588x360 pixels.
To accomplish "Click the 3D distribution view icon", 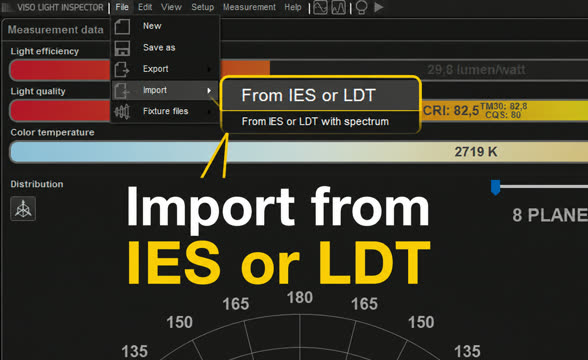I will (x=23, y=209).
